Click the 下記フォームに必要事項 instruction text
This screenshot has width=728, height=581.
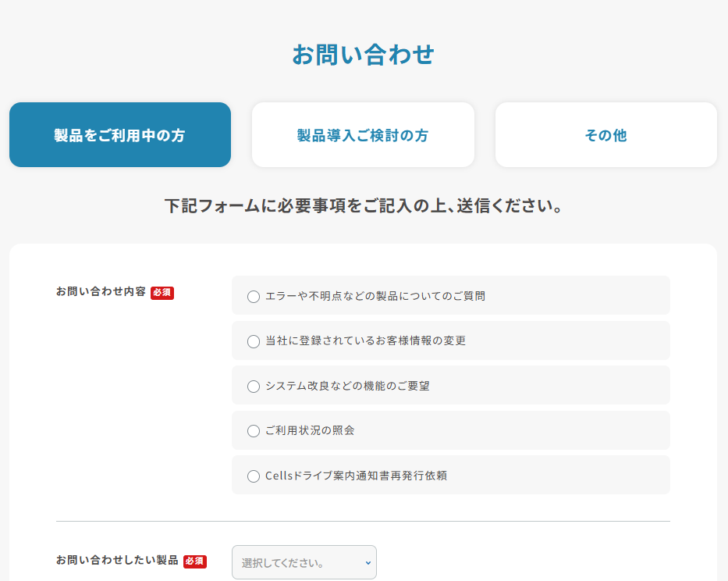[363, 205]
